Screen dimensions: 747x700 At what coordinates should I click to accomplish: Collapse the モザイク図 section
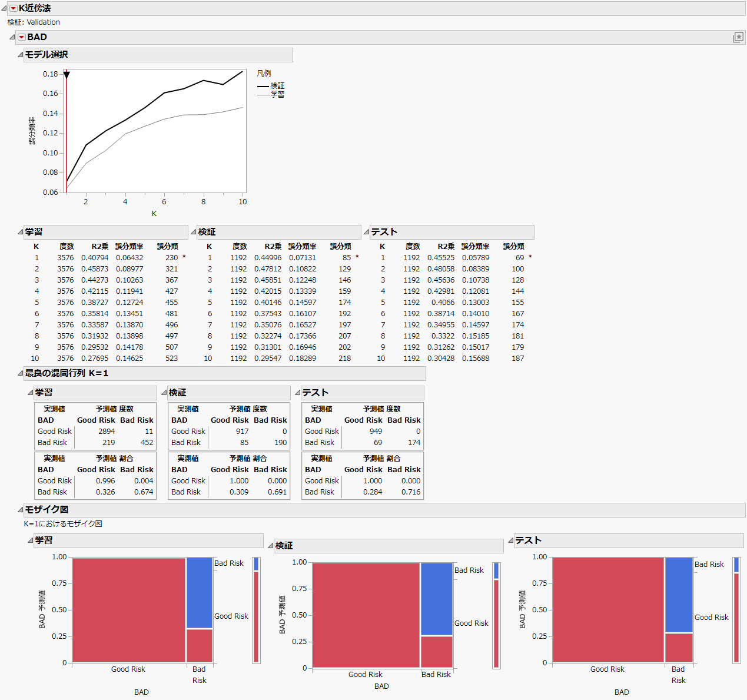pyautogui.click(x=20, y=510)
